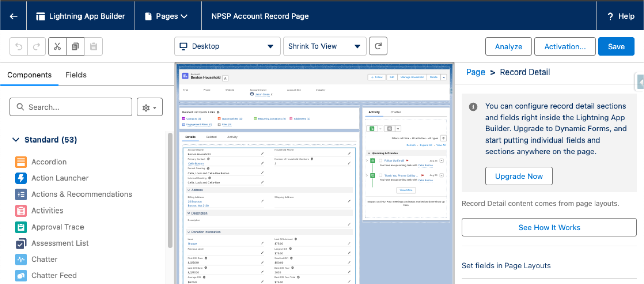644x284 pixels.
Task: Check the Follow Up Email task checkbox
Action: click(x=381, y=161)
